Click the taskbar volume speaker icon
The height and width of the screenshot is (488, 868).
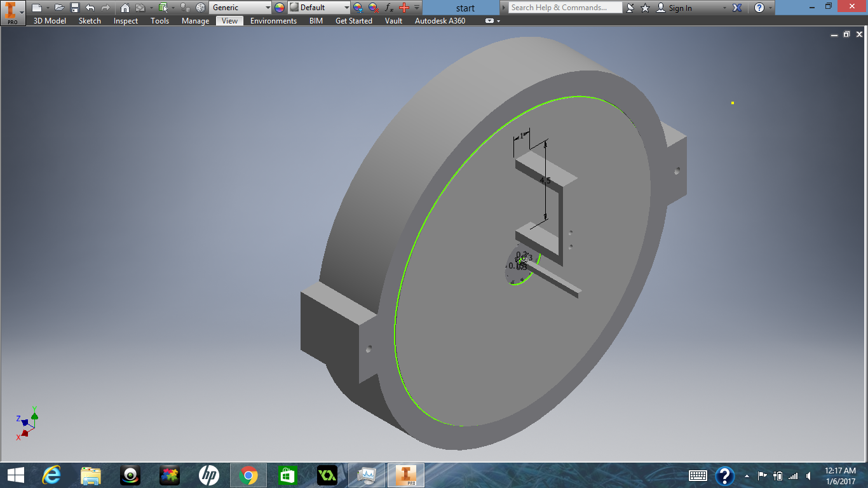(808, 476)
